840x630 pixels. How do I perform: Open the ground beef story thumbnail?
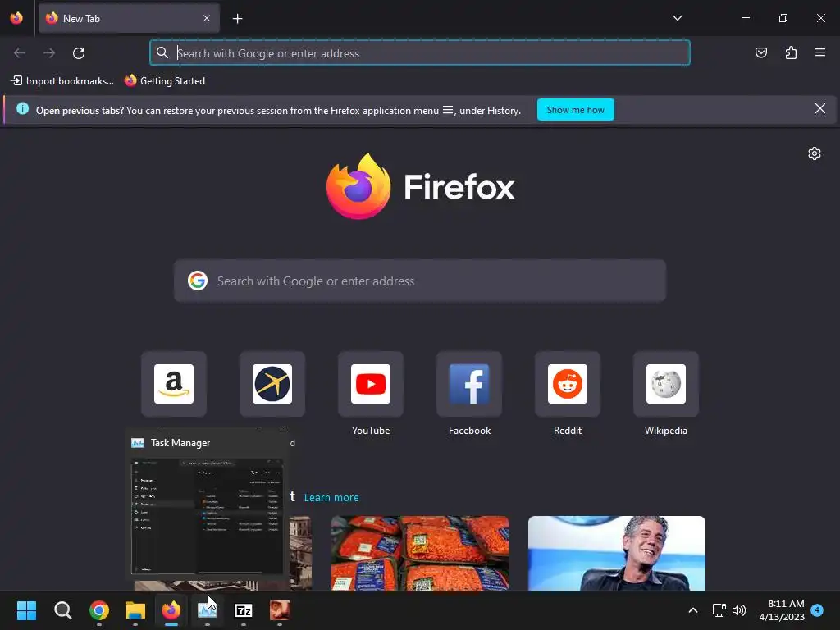[420, 554]
